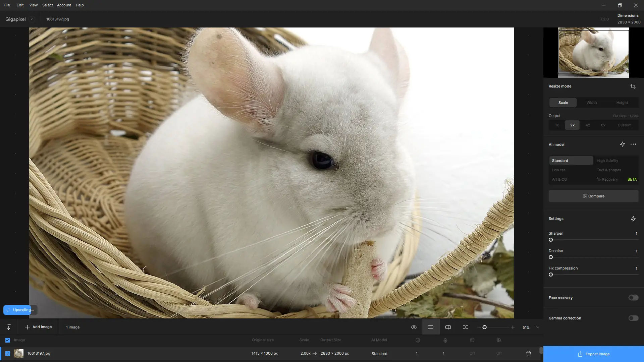The image size is (644, 362).
Task: Delete 16613197.jpg with the trash icon
Action: (x=529, y=354)
